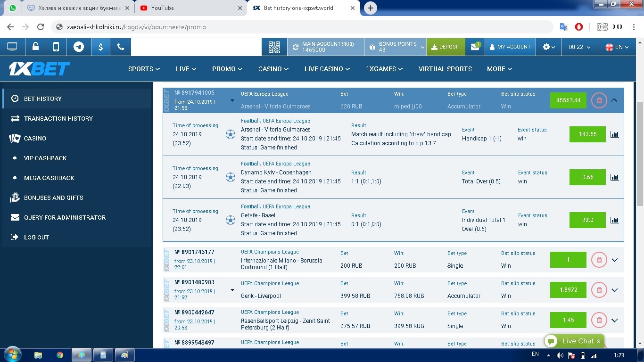Open Chrome from the Windows taskbar
This screenshot has height=362, width=644.
[x=60, y=355]
